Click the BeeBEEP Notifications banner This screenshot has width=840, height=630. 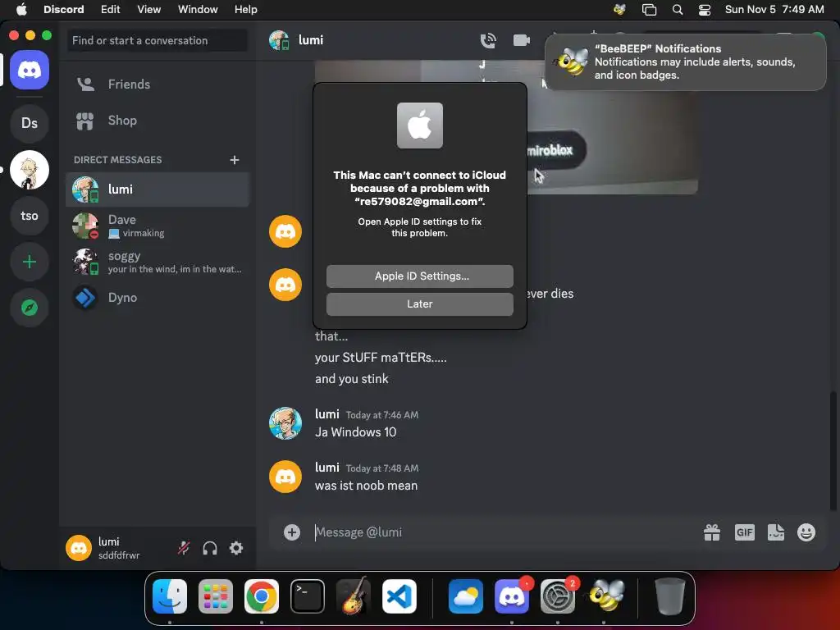686,62
